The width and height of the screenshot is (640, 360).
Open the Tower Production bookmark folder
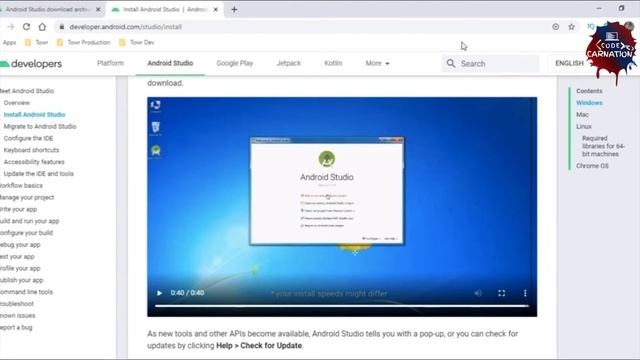tap(84, 42)
